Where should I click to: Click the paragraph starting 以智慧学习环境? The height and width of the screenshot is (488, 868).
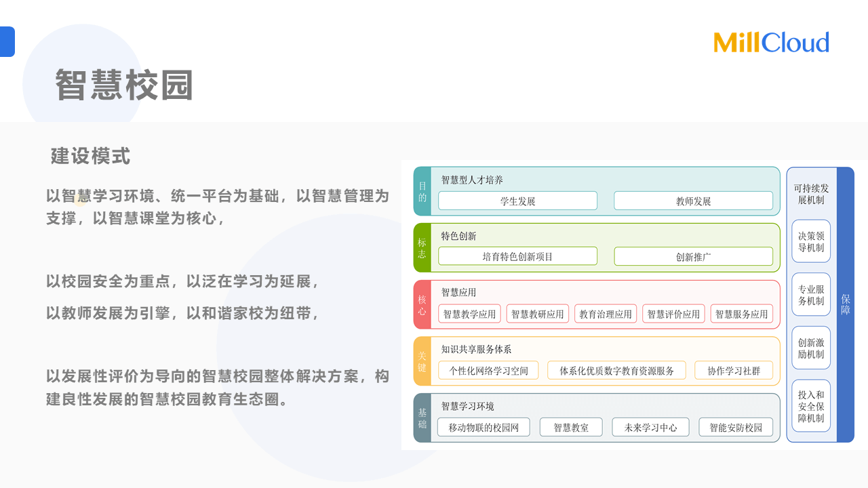click(218, 207)
